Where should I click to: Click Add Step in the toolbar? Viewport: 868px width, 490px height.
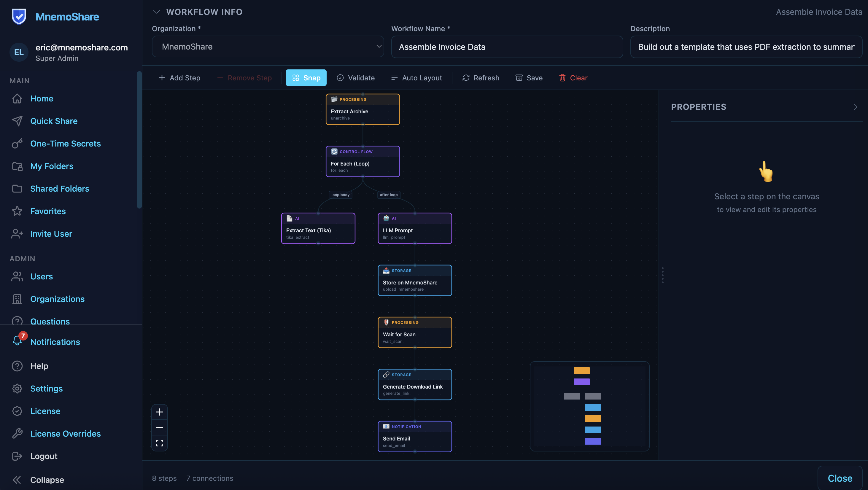tap(179, 78)
